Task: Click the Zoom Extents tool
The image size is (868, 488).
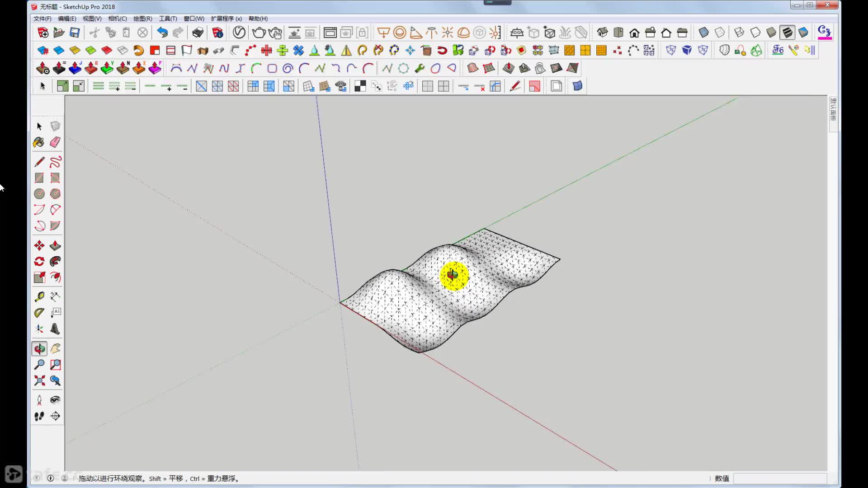Action: 39,380
